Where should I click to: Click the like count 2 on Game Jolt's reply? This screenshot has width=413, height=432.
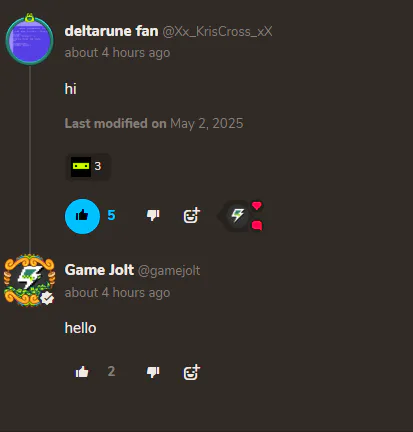pos(111,371)
